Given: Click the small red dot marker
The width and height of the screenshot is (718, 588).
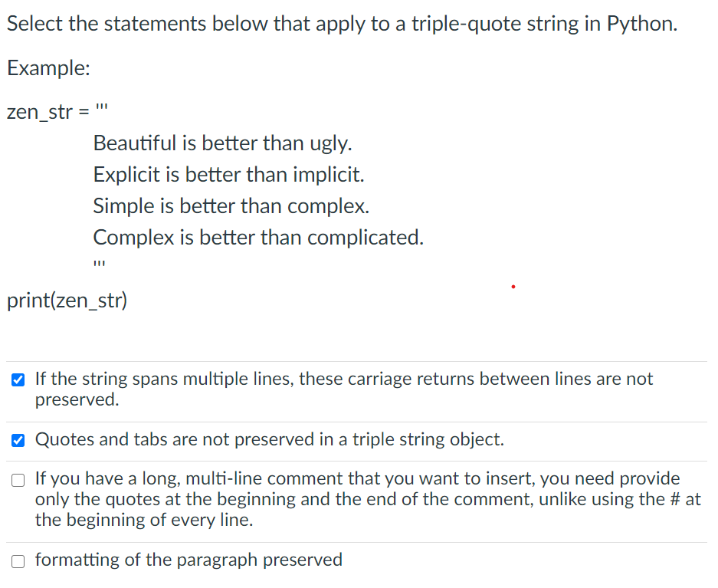Looking at the screenshot, I should tap(513, 287).
